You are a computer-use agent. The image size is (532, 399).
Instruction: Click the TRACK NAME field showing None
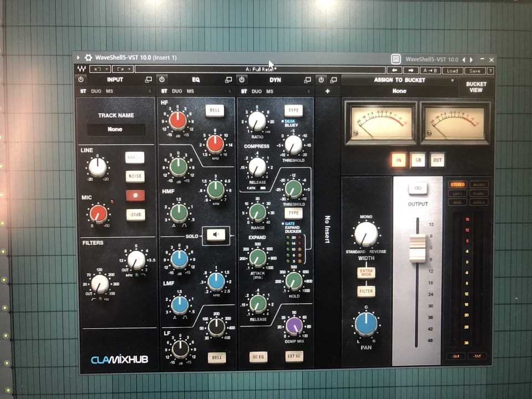pos(116,129)
